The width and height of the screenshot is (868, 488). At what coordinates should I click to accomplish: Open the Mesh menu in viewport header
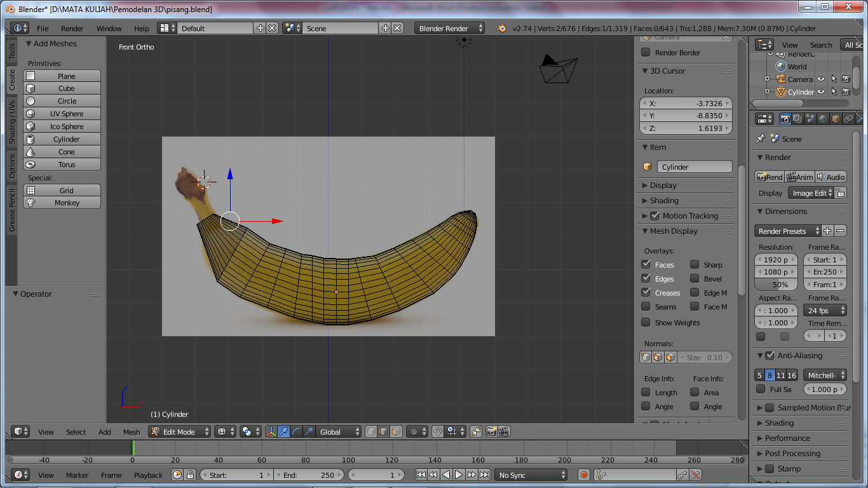click(132, 432)
